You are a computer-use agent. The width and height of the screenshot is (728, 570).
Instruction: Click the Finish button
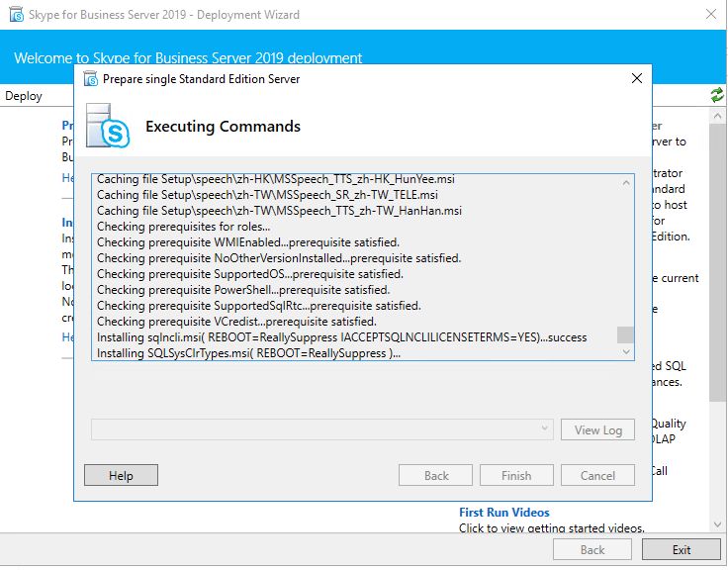pyautogui.click(x=516, y=475)
